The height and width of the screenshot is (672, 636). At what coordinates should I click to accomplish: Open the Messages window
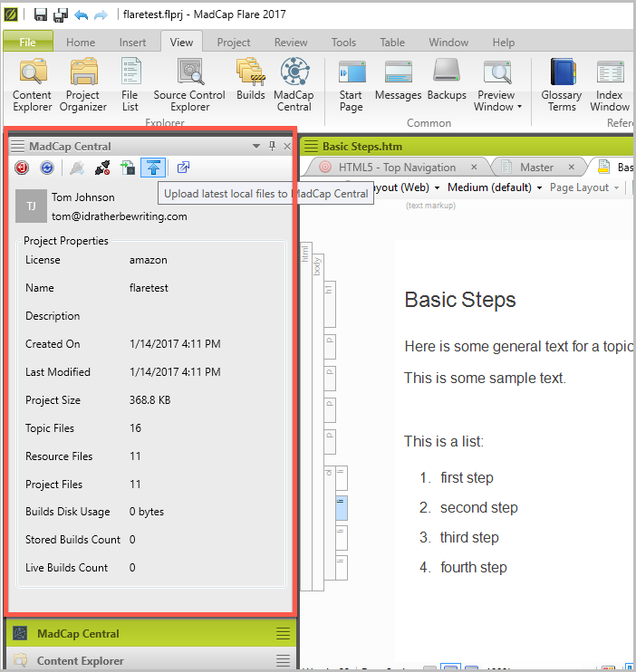[x=398, y=80]
